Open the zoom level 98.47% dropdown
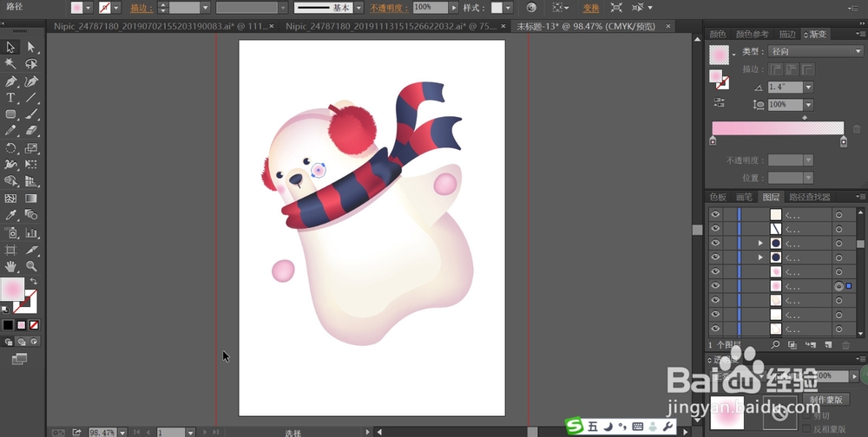The width and height of the screenshot is (868, 437). 122,432
